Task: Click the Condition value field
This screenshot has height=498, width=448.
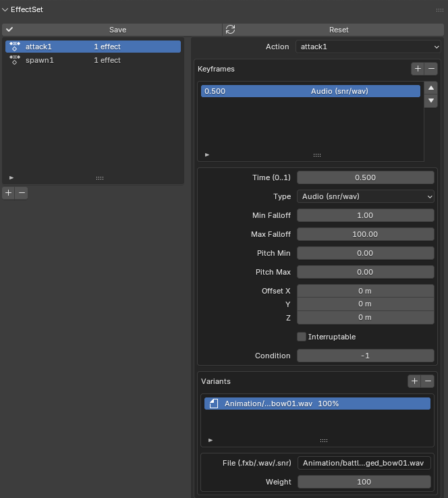Action: coord(366,356)
